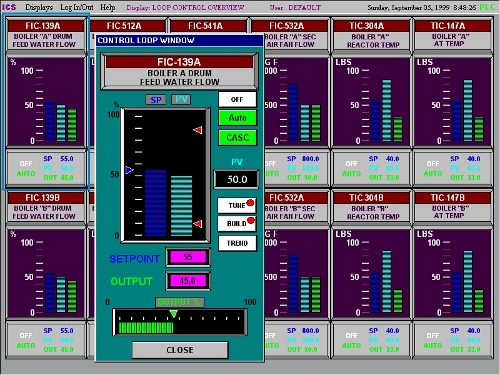Click the magenta SETPOINT value field

pyautogui.click(x=188, y=257)
